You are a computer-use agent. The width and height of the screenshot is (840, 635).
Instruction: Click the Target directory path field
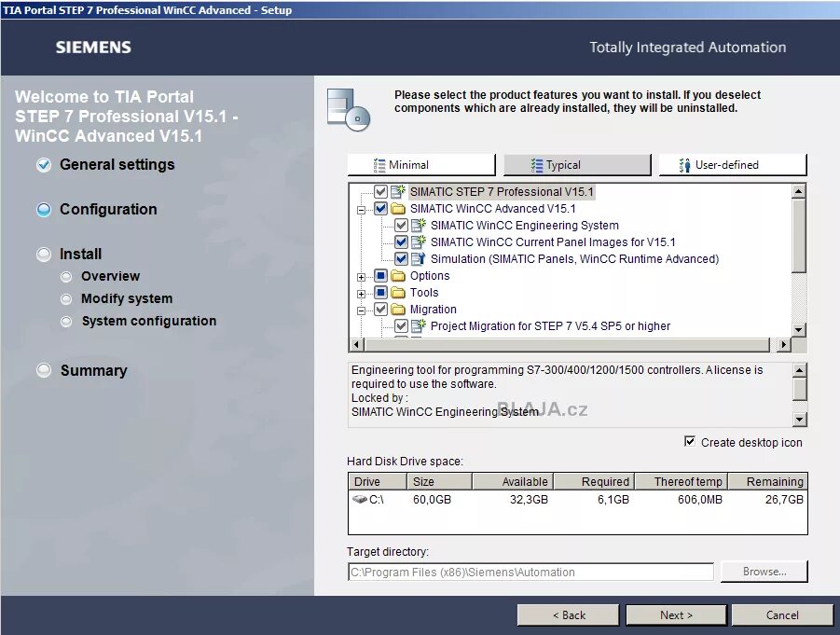click(530, 572)
